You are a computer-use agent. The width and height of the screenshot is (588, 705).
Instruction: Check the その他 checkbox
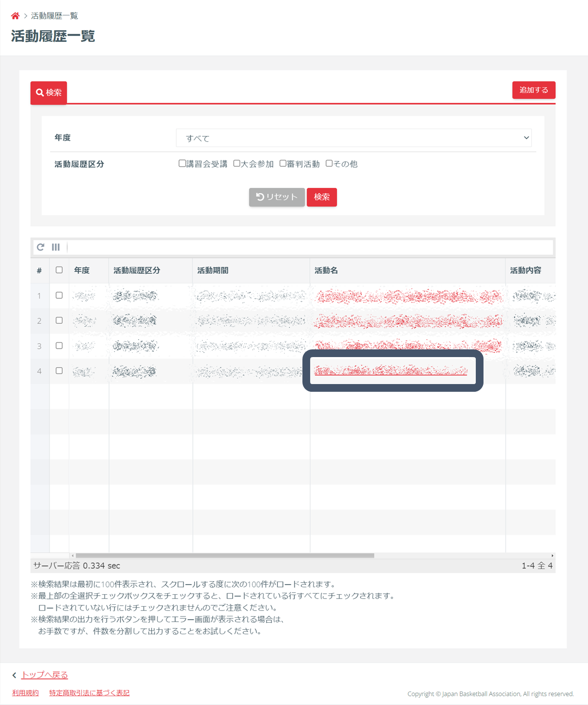pos(329,163)
